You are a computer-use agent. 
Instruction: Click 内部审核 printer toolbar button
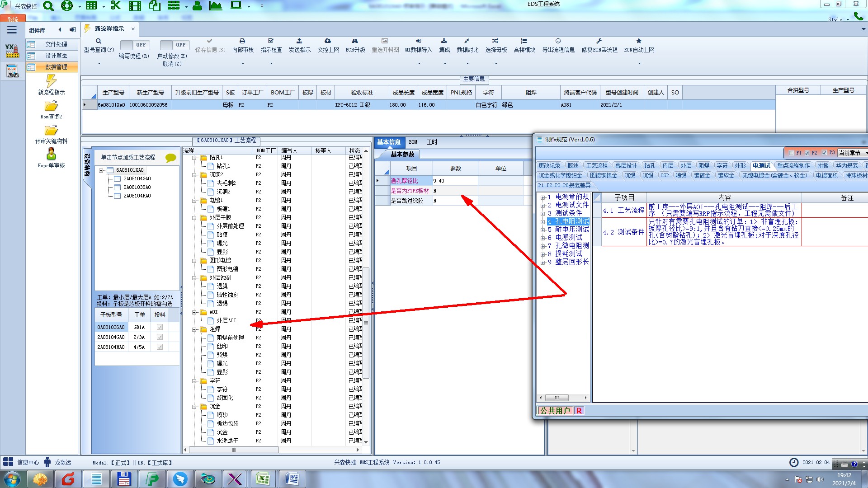[x=243, y=46]
